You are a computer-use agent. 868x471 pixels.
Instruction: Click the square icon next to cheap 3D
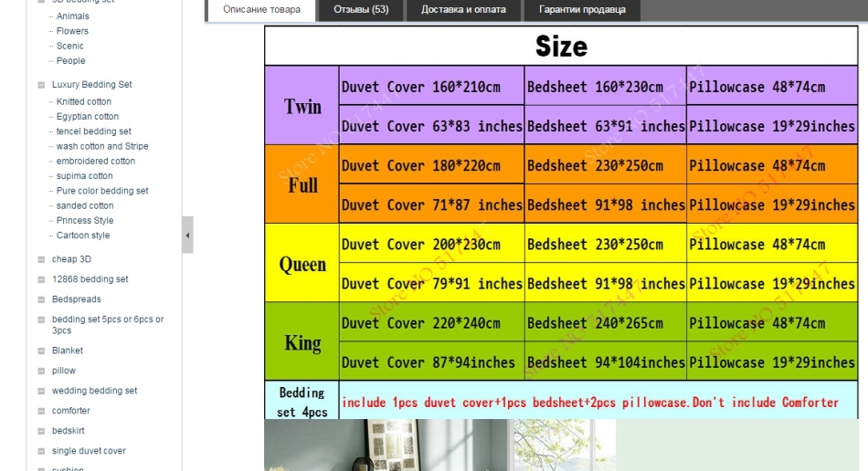click(41, 260)
